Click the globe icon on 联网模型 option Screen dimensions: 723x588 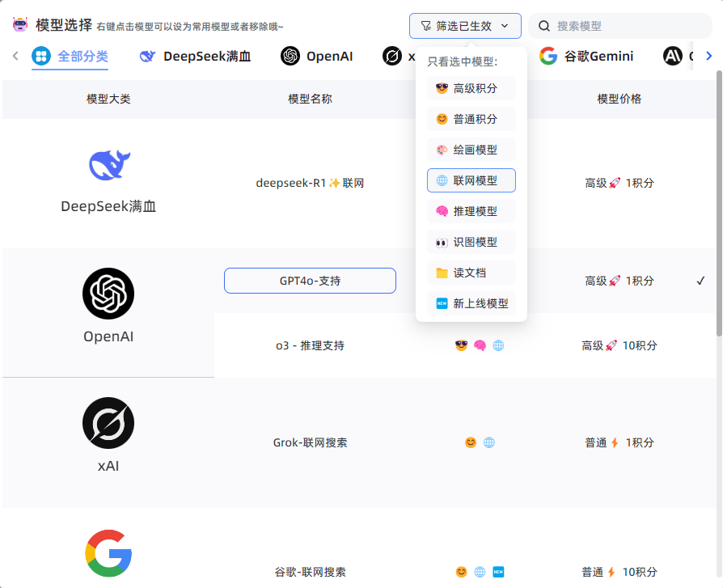coord(442,180)
